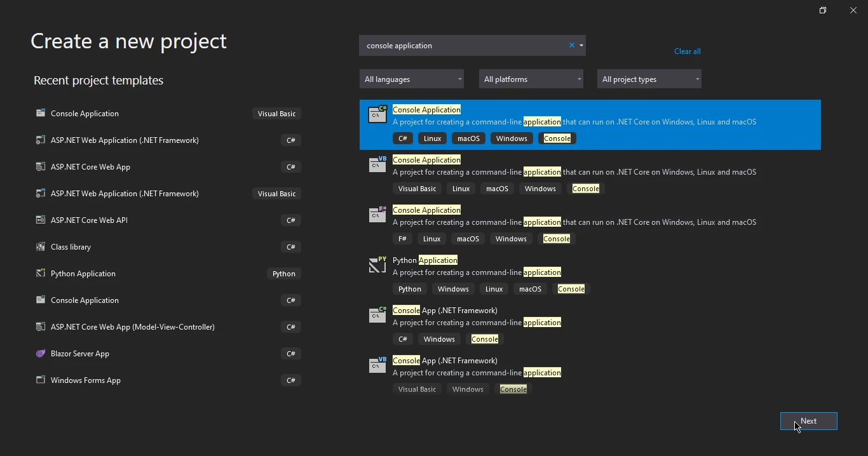This screenshot has height=456, width=868.
Task: Choose ASP.NET Core Web API recent template
Action: coord(89,220)
